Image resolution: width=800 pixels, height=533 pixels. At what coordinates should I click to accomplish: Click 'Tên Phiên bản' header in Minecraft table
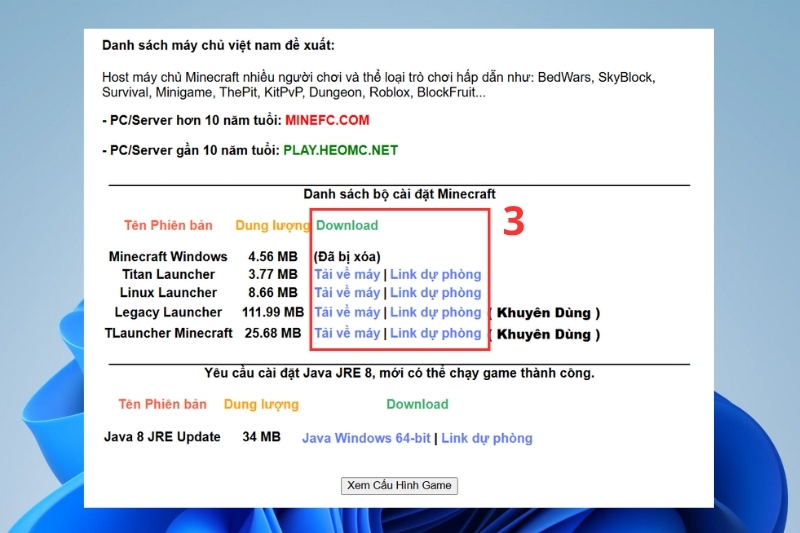pos(168,225)
